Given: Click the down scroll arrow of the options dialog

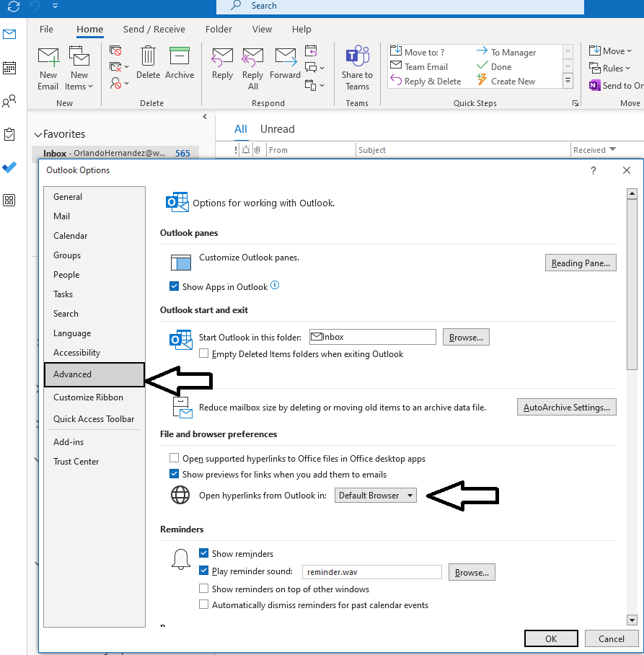Looking at the screenshot, I should pos(632,620).
